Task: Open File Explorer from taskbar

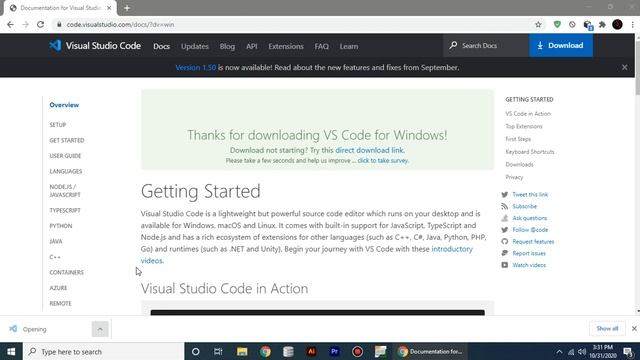Action: 242,351
